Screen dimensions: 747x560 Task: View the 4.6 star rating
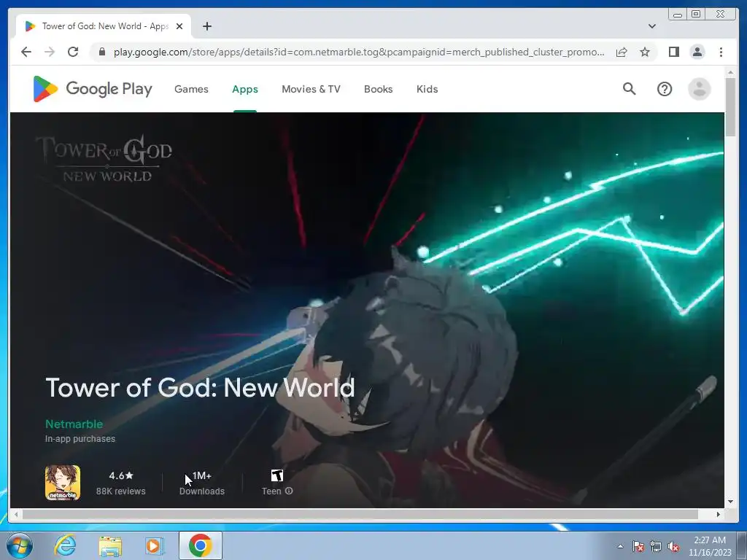tap(121, 475)
